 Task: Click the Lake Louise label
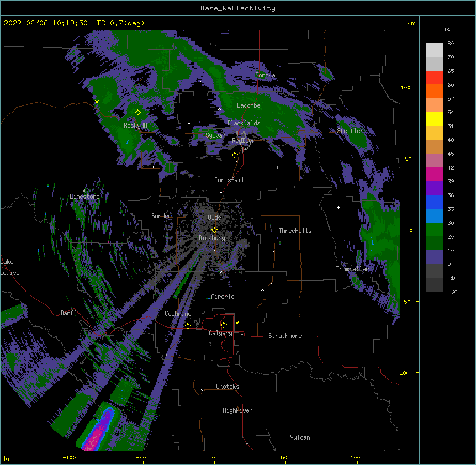click(10, 267)
